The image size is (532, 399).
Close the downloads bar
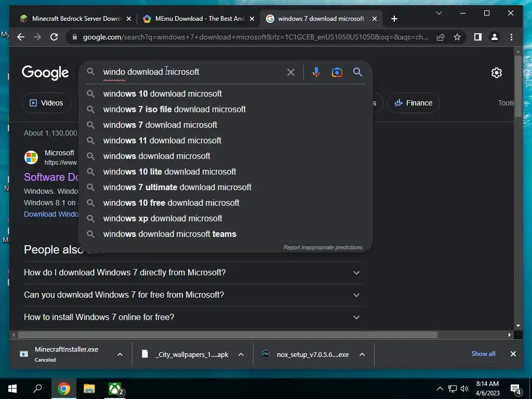point(513,354)
